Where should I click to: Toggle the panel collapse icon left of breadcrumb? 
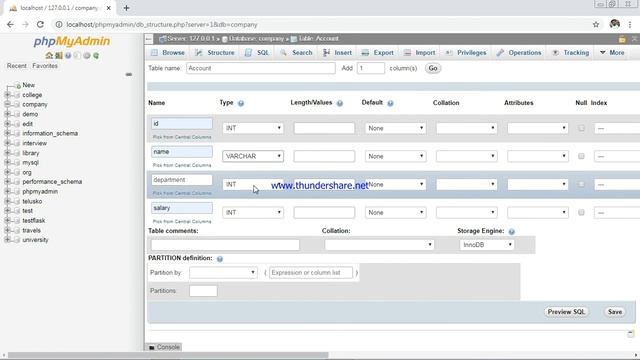pyautogui.click(x=149, y=39)
